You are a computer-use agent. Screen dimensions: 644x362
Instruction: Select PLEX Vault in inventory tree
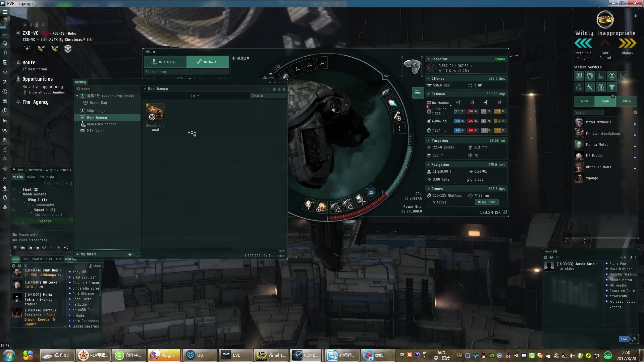pos(95,131)
